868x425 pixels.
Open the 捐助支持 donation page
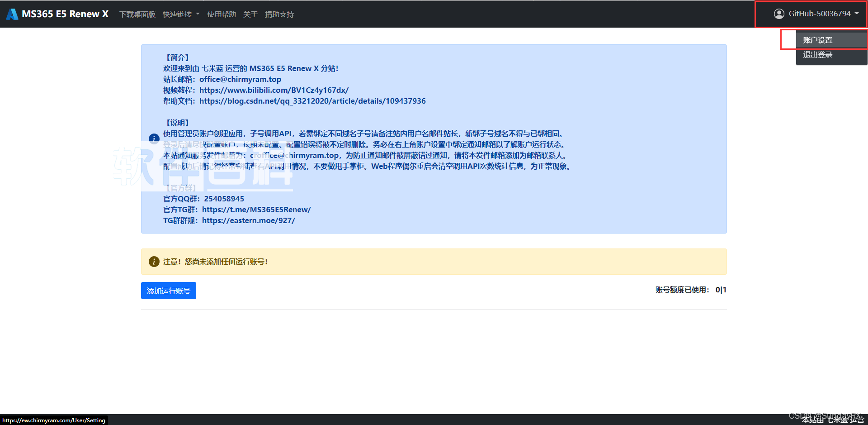coord(279,14)
